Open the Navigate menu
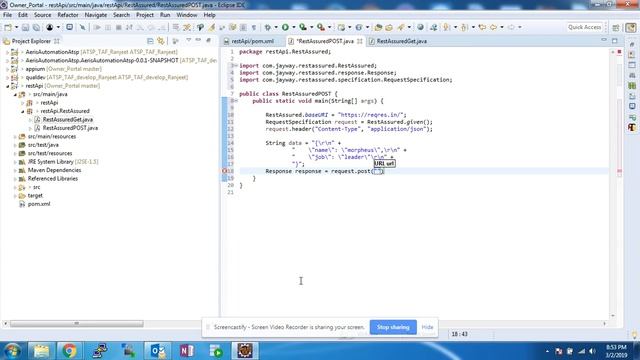Viewport: 640px width, 360px height. (96, 15)
